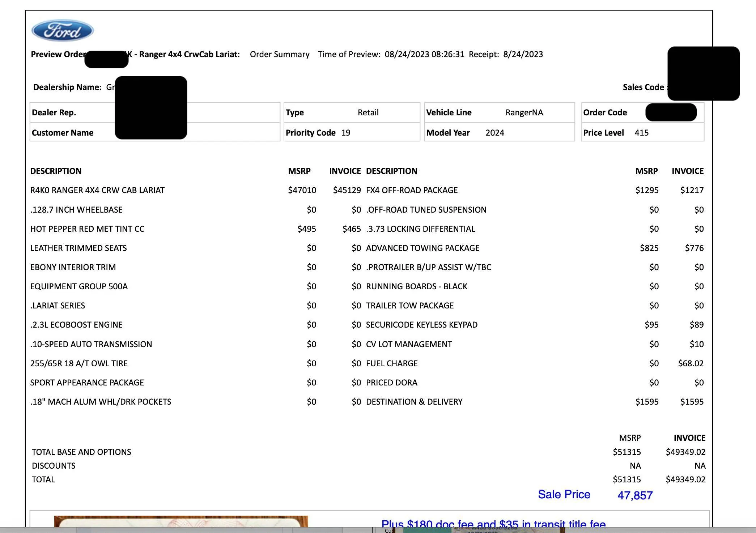Select the 'FUEL CHARGE' line
The width and height of the screenshot is (756, 533).
(392, 363)
